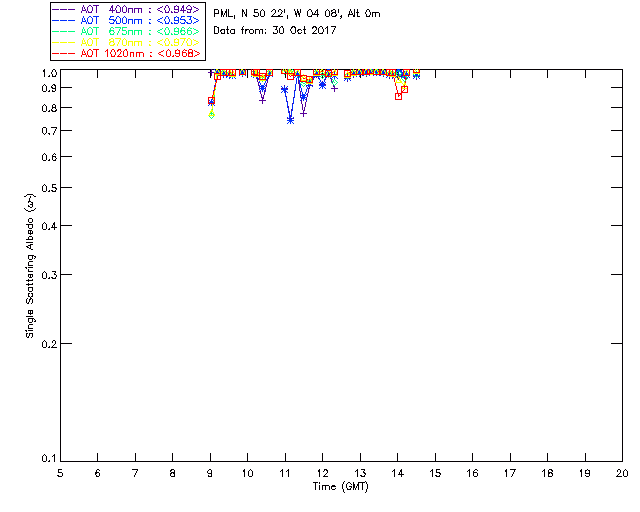Click the 8 x-axis hour label
The image size is (640, 512).
[173, 473]
